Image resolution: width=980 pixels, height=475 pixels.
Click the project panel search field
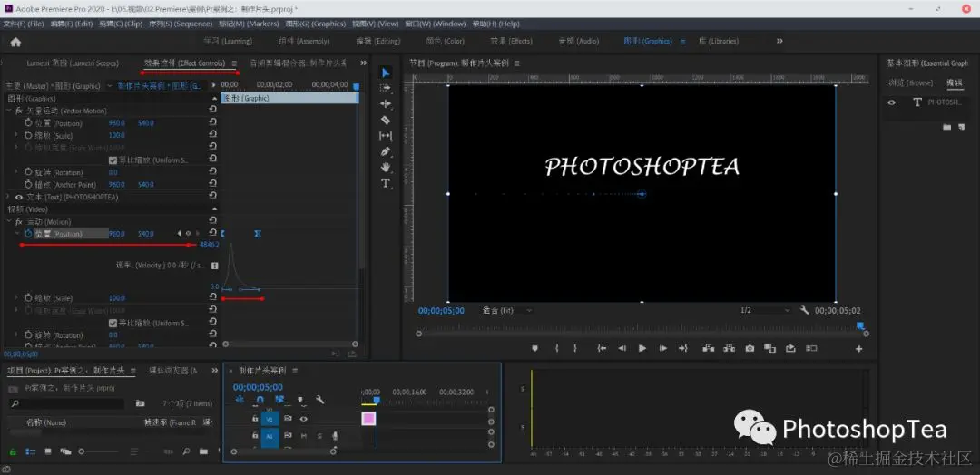[x=68, y=403]
